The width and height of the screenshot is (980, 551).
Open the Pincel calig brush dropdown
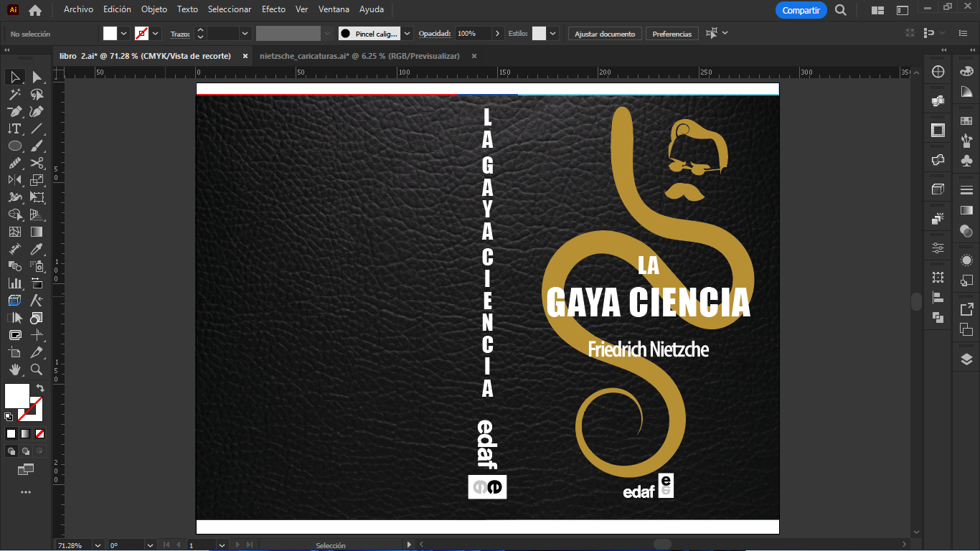click(407, 34)
